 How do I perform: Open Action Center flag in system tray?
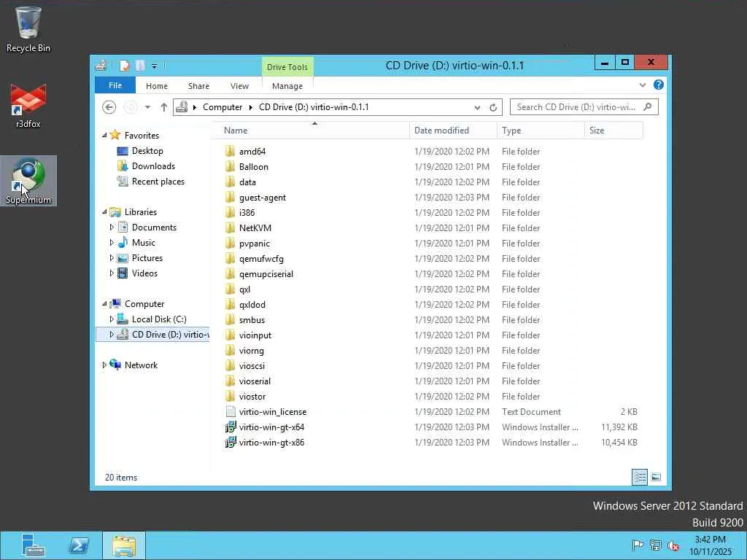(x=638, y=545)
